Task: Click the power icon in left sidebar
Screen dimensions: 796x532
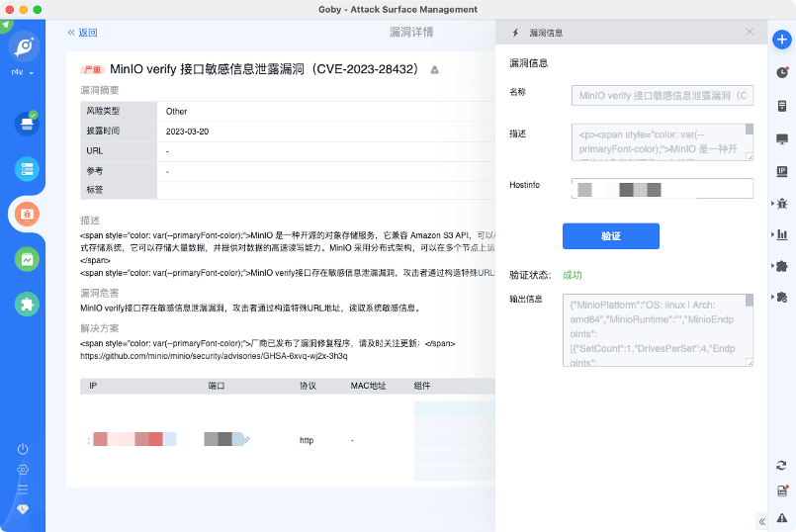Action: point(23,449)
